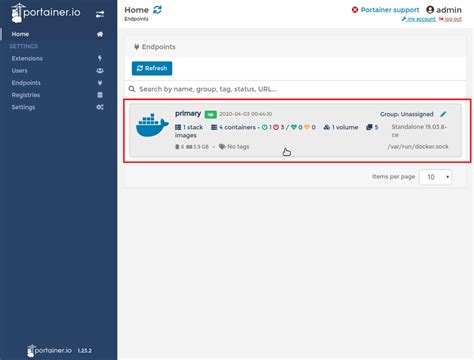Click the admin user avatar icon
This screenshot has width=474, height=360.
(x=430, y=10)
